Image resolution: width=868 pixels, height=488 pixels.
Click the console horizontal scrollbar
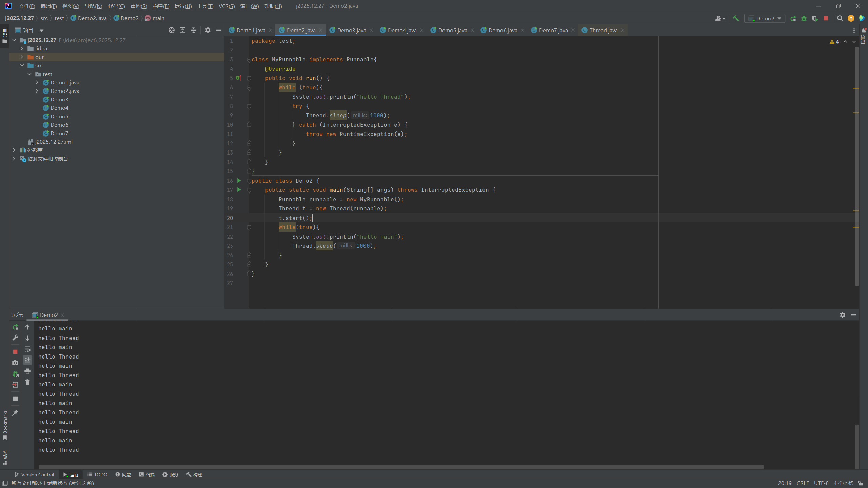click(400, 467)
